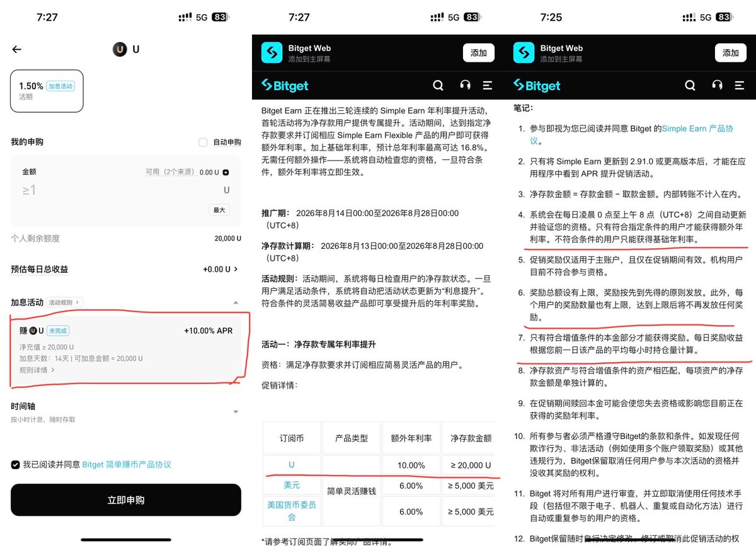Tap the 最大 (max) button
Image resolution: width=756 pixels, height=546 pixels.
click(219, 210)
